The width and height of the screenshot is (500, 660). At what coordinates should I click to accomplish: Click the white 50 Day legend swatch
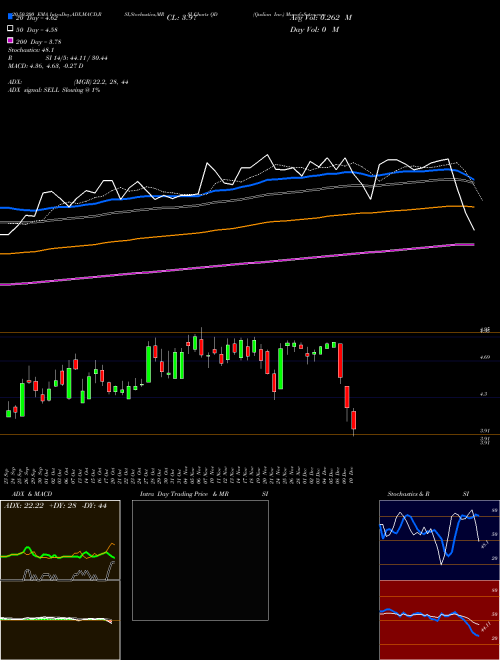click(10, 29)
